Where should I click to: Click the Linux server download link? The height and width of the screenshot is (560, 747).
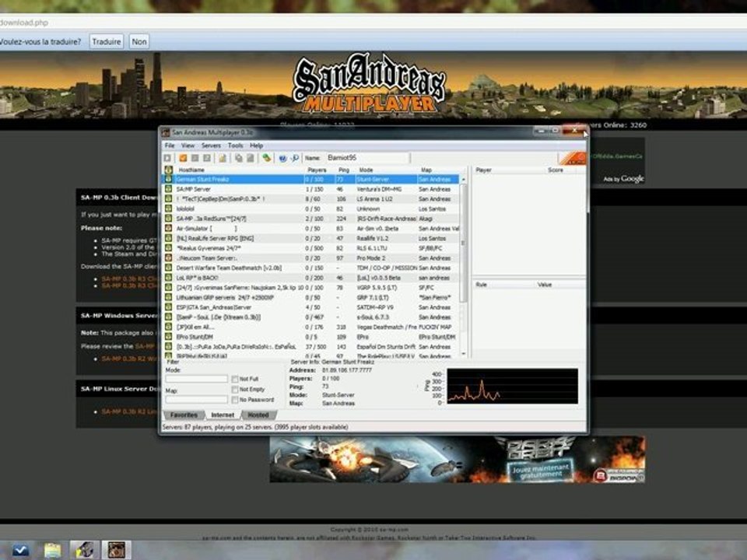click(130, 412)
